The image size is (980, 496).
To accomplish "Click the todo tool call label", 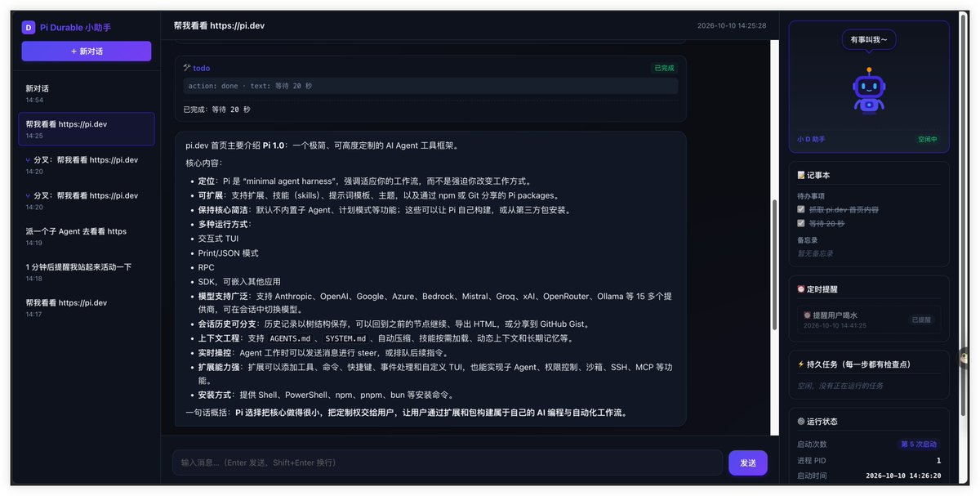I will [x=201, y=68].
